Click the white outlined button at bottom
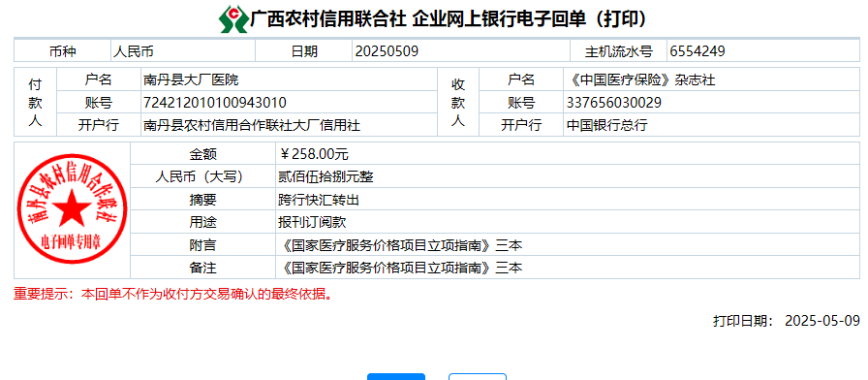This screenshot has height=380, width=868. [478, 377]
